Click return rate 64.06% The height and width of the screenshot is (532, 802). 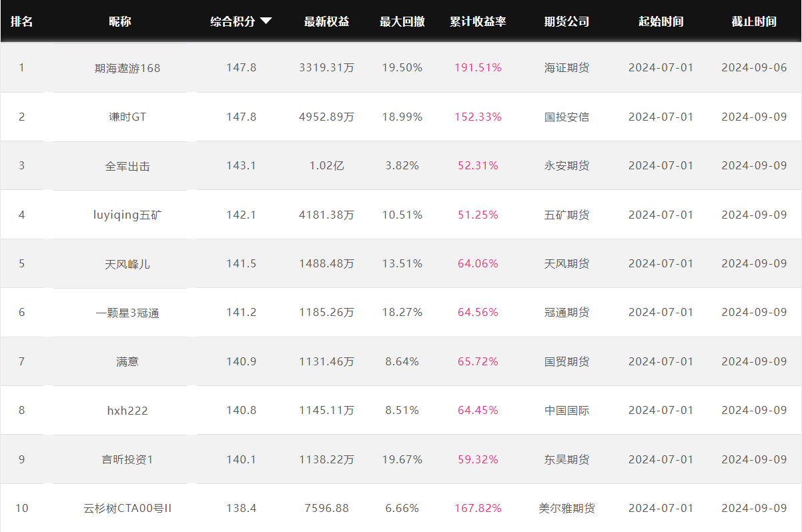(x=478, y=264)
